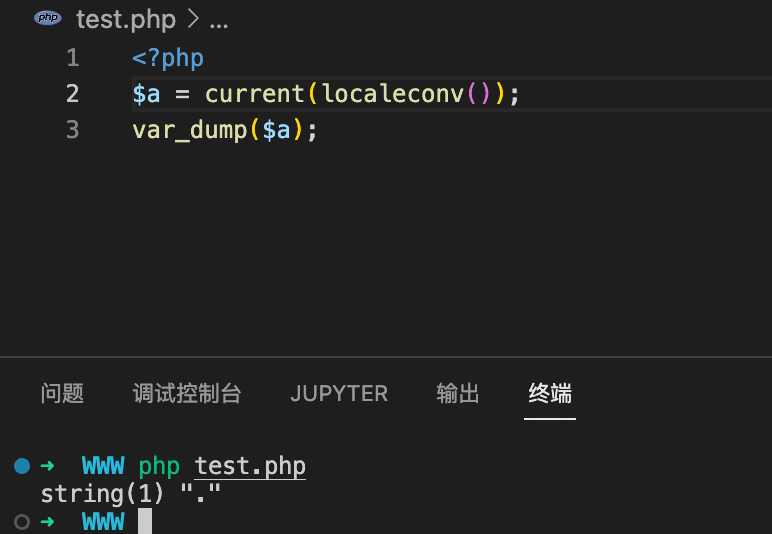Switch to the JUPYTER panel tab

(x=339, y=394)
